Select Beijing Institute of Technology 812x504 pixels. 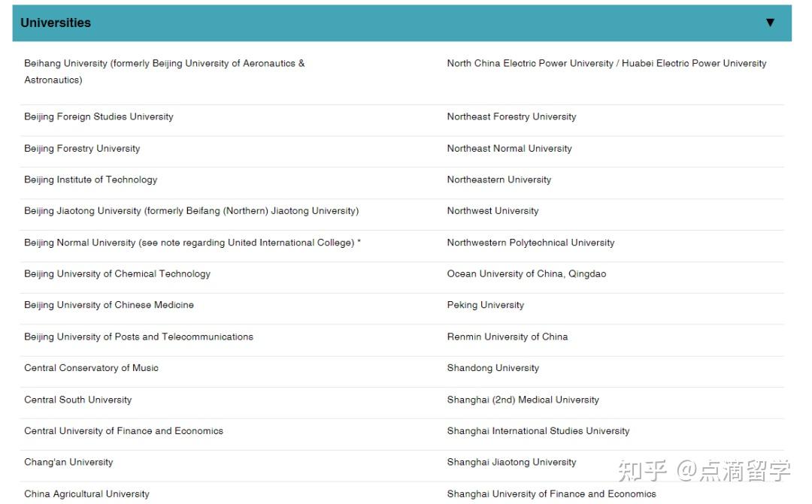(x=90, y=180)
